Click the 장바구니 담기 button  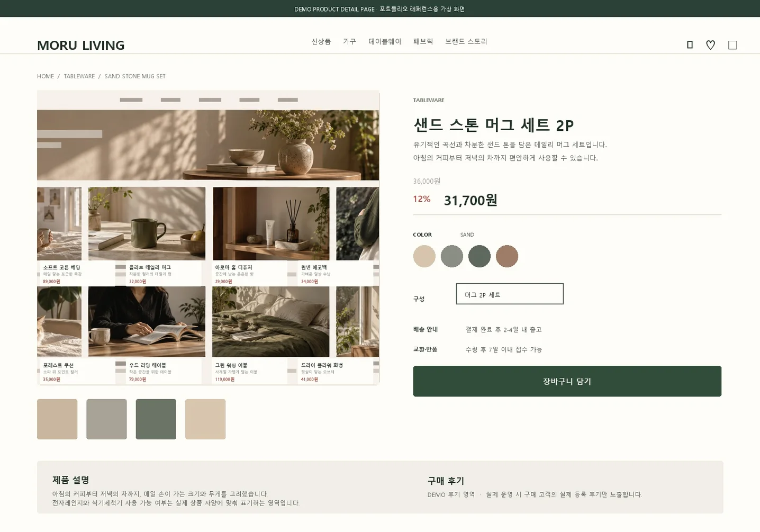click(x=567, y=381)
